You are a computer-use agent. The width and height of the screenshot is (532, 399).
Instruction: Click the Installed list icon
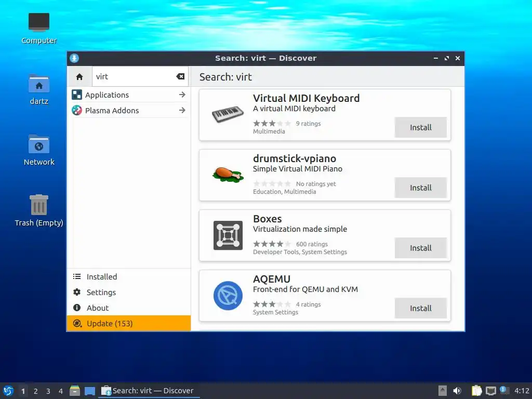click(77, 276)
